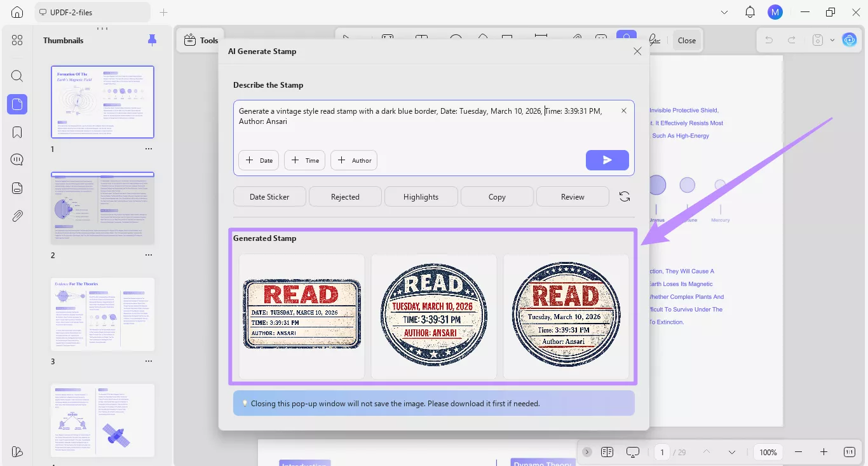
Task: Insert the Time placeholder chip
Action: coord(305,160)
